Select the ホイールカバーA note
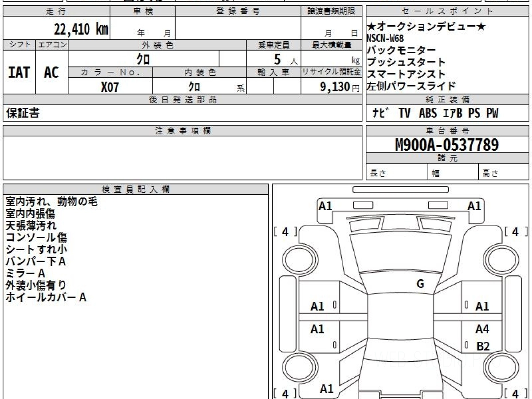Viewport: 532px width, 399px height. (46, 297)
